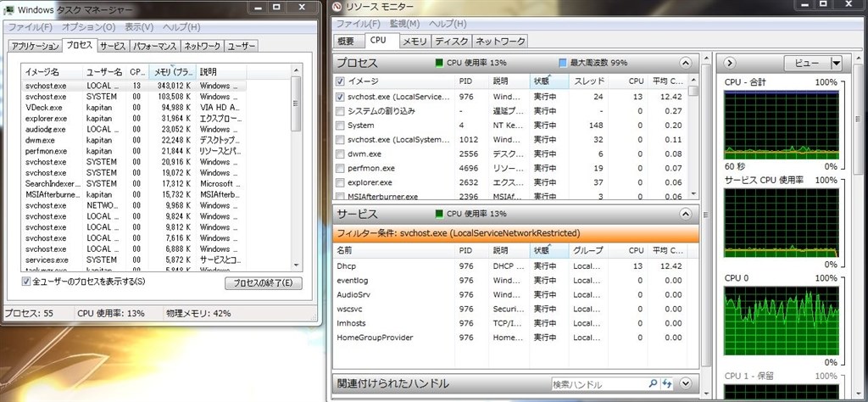Sort processes by スレッド column in Resource Monitor

click(588, 81)
